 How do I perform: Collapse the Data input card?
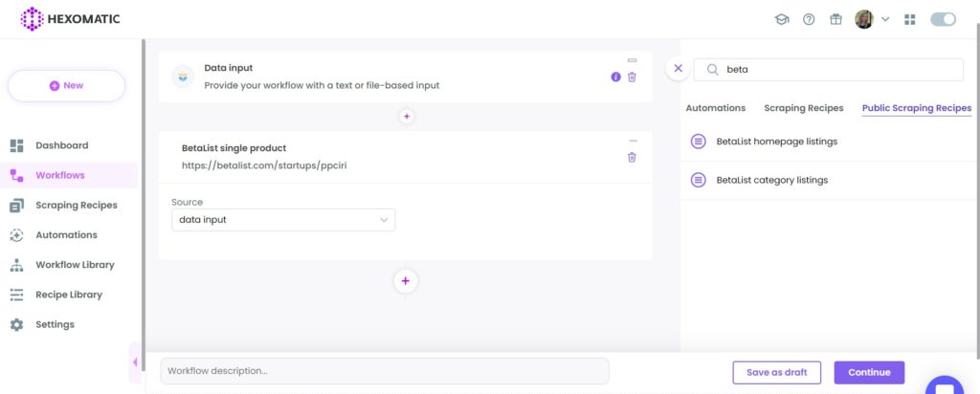tap(632, 60)
